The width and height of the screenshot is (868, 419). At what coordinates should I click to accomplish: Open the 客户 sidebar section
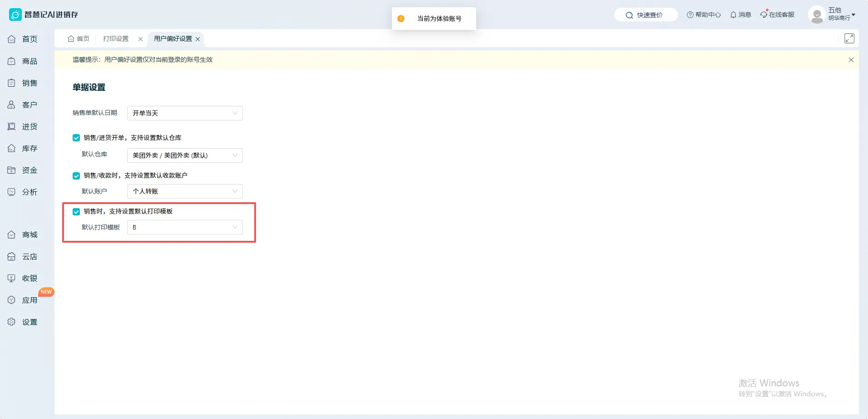coord(23,105)
